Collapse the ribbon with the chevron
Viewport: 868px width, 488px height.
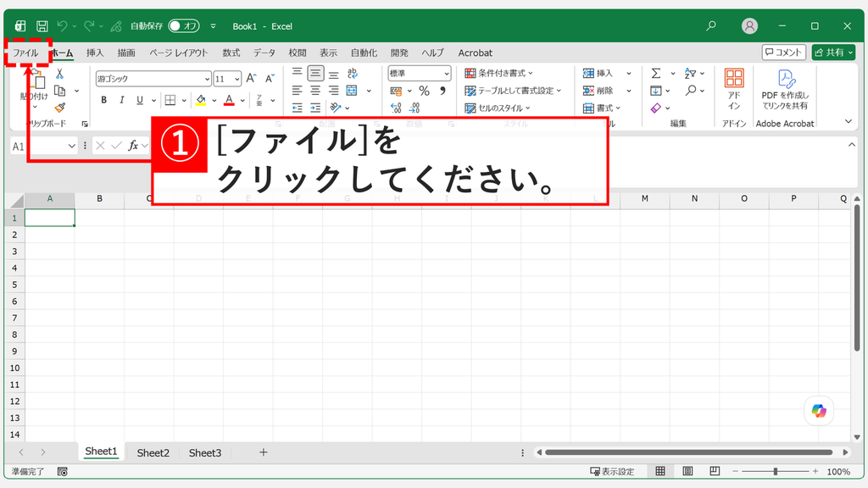point(848,121)
